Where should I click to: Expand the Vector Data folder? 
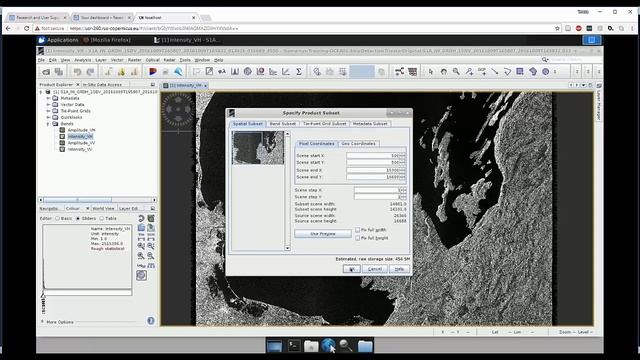tap(48, 104)
